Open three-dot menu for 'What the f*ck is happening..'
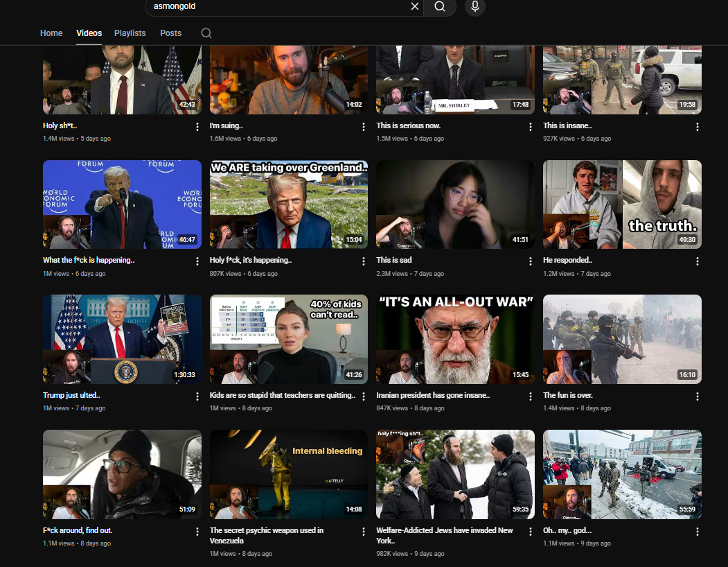 [197, 261]
